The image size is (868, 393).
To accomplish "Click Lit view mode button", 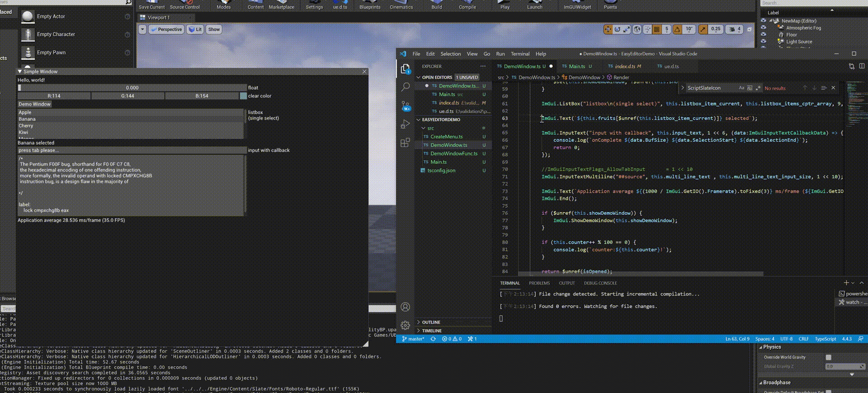I will pos(195,29).
